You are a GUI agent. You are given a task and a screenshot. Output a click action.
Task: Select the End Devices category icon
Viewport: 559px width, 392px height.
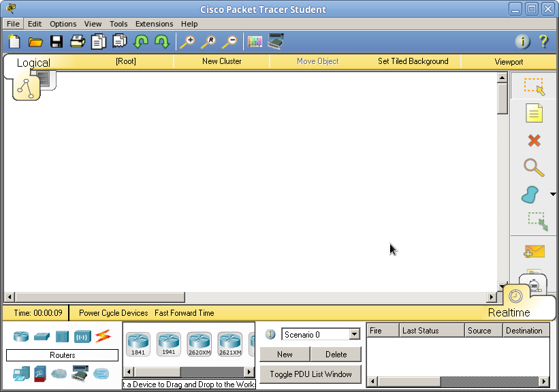pyautogui.click(x=21, y=374)
